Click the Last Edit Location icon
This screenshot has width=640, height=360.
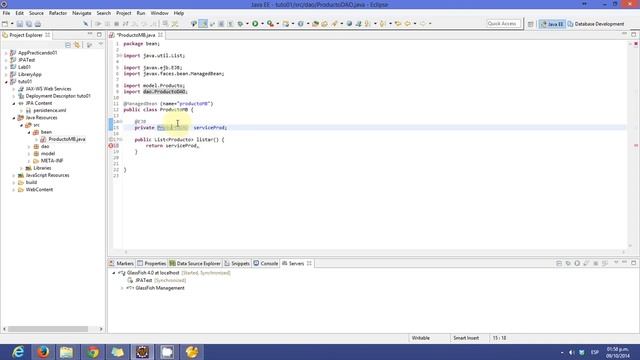click(398, 24)
